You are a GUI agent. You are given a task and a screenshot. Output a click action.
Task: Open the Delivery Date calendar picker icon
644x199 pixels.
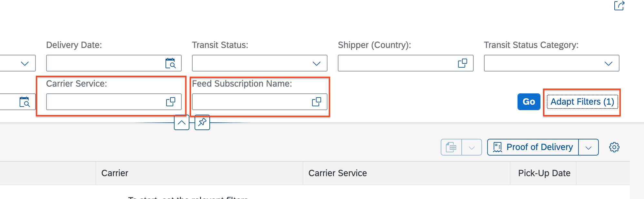coord(170,63)
